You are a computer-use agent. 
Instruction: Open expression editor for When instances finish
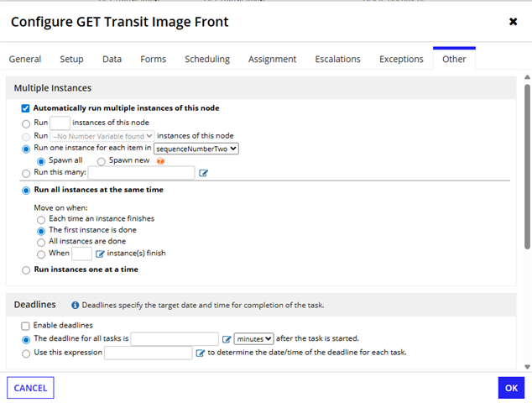coord(100,254)
